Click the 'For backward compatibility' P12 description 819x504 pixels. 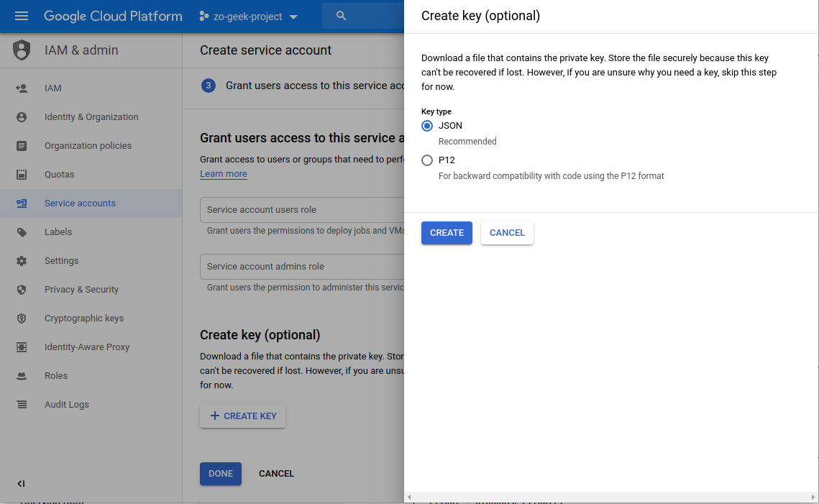pos(551,176)
